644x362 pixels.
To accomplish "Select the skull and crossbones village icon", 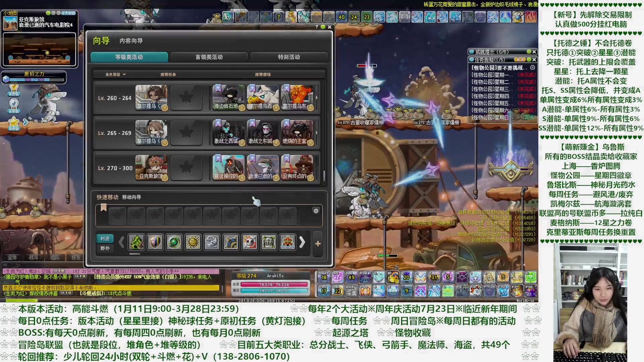I will (250, 242).
